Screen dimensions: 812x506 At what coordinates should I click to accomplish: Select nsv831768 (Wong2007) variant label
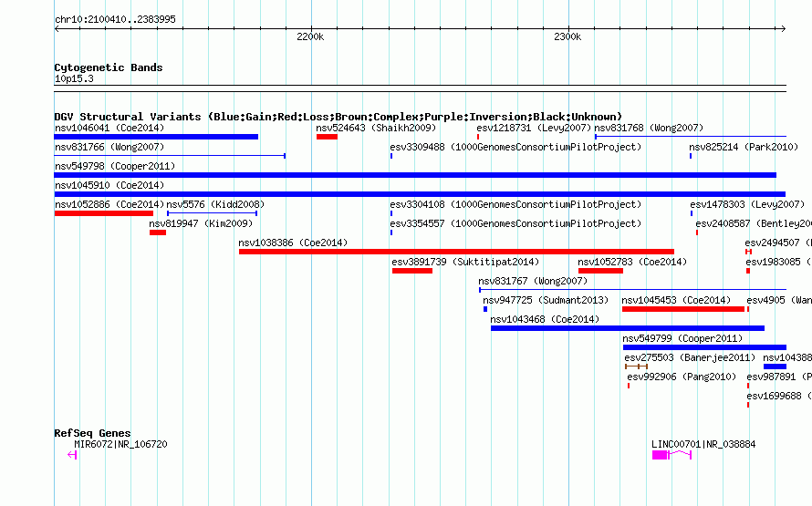pos(649,128)
